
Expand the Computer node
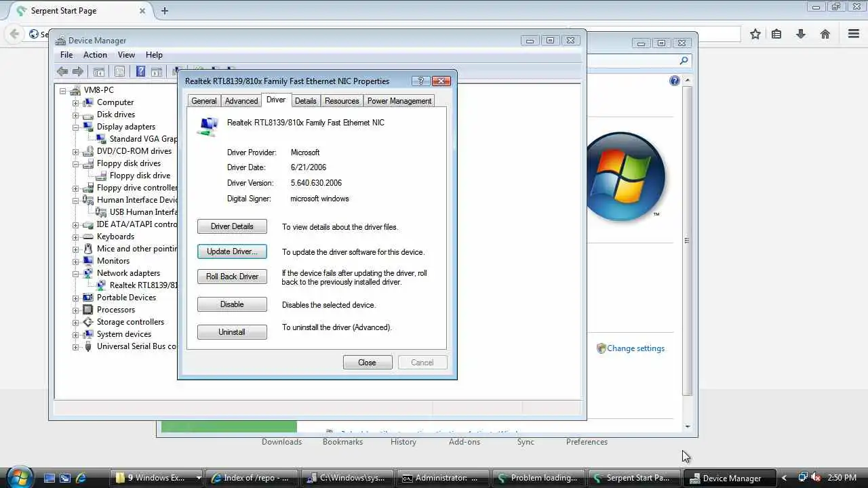[76, 103]
